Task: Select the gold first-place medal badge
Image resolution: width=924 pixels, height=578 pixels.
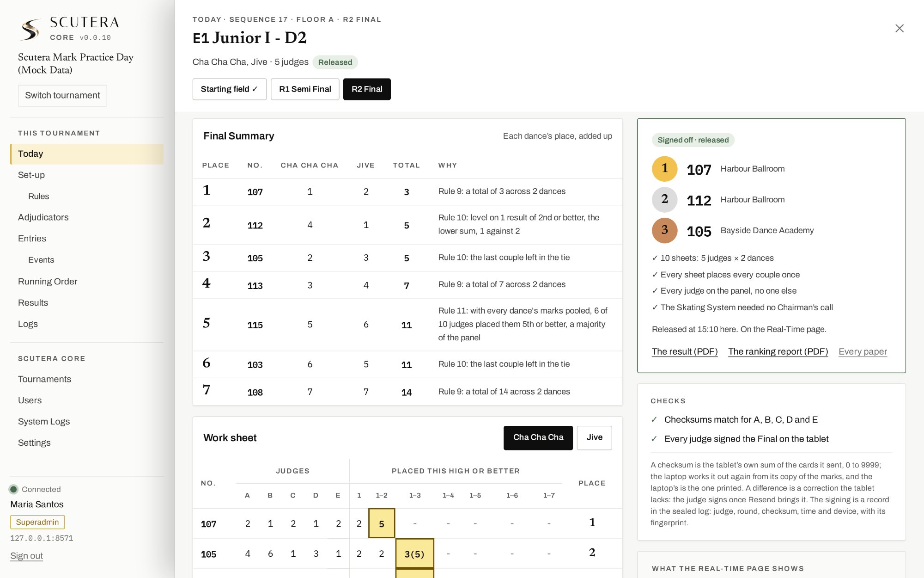Action: coord(664,169)
